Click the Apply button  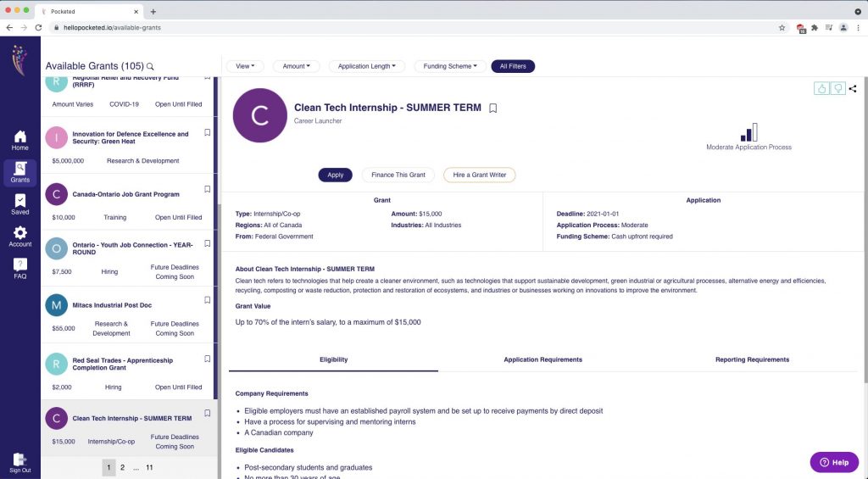pyautogui.click(x=335, y=175)
